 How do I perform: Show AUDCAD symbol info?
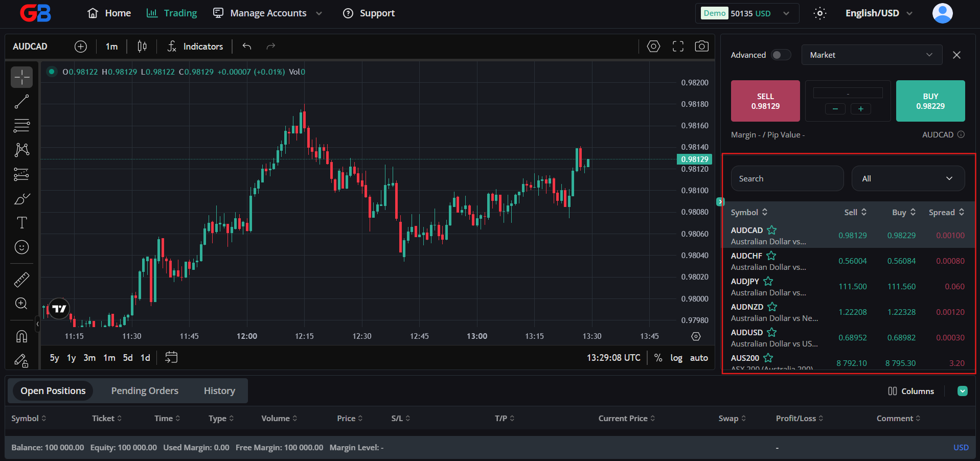[x=961, y=134]
